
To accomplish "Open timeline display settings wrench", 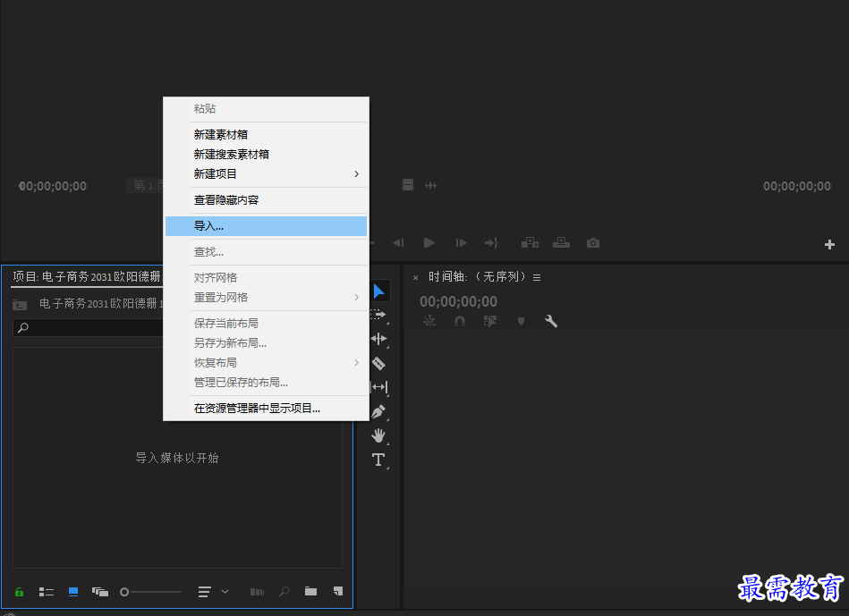I will point(551,321).
